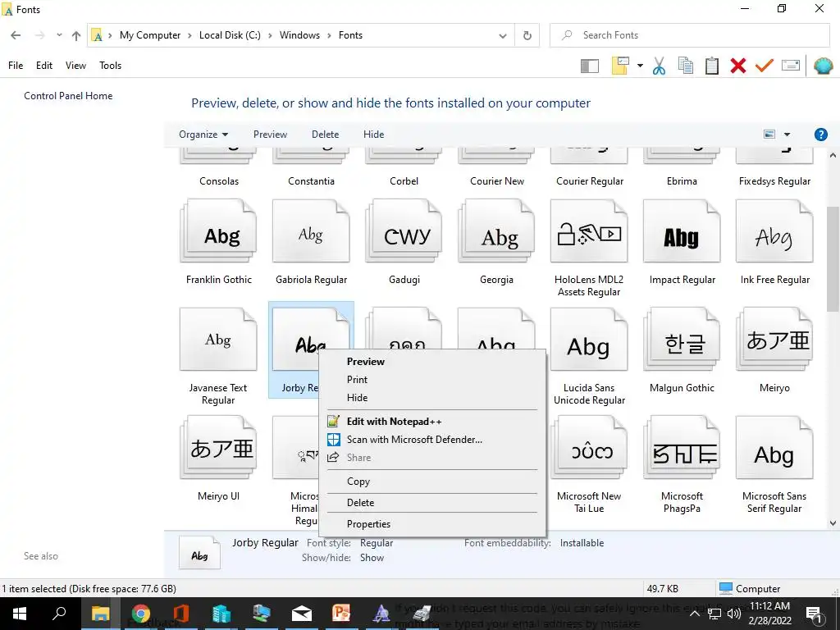The image size is (840, 630).
Task: Click the Copy pages icon in toolbar
Action: pos(685,66)
